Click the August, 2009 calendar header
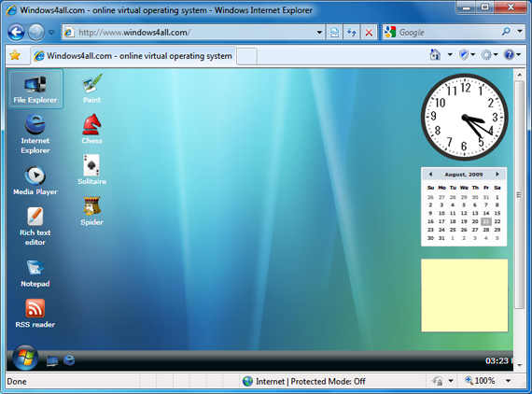The height and width of the screenshot is (394, 532). (x=464, y=175)
